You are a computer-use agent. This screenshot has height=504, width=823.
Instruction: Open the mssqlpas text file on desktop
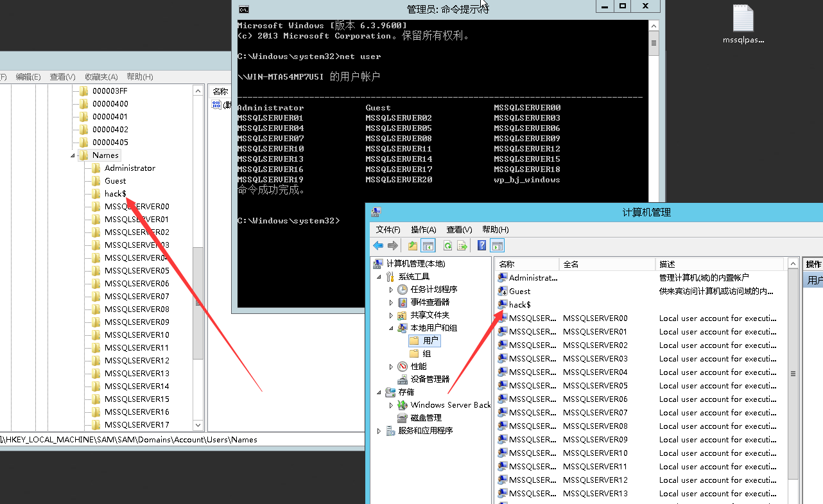tap(743, 25)
